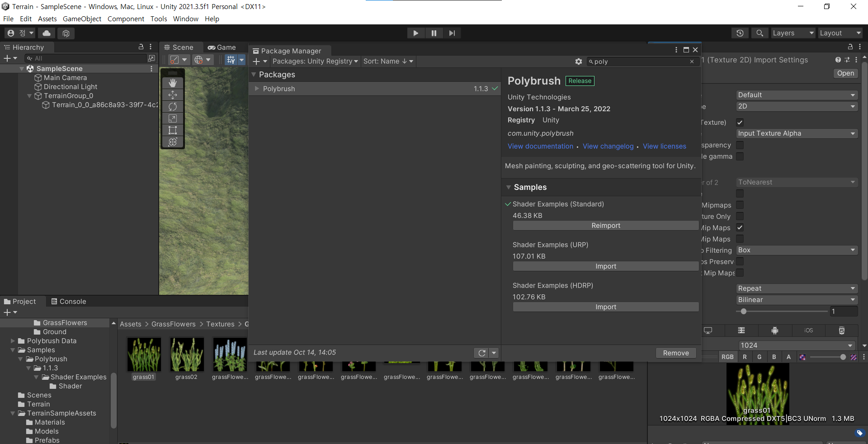
Task: Open View changelog link
Action: point(608,146)
